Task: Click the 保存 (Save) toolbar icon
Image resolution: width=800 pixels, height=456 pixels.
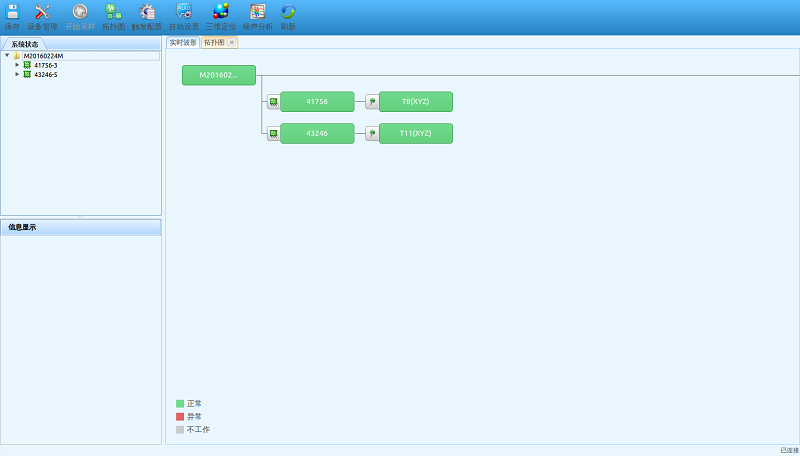Action: point(13,12)
